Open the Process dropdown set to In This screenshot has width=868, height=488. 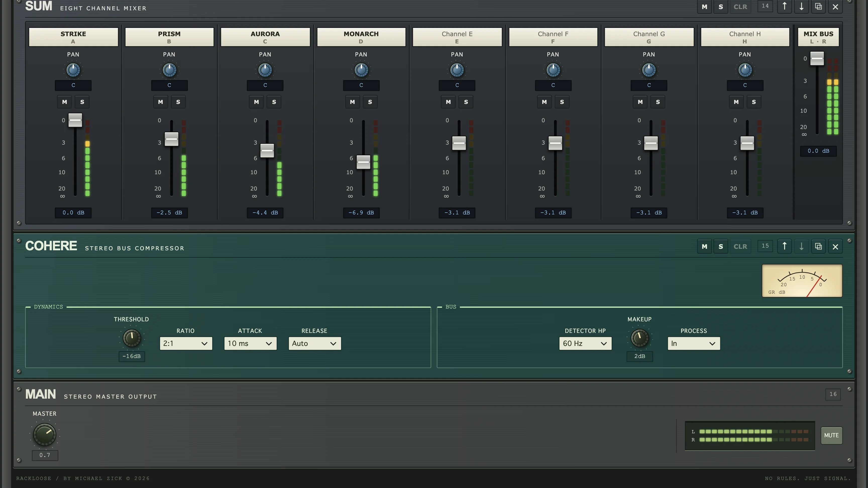(x=694, y=343)
